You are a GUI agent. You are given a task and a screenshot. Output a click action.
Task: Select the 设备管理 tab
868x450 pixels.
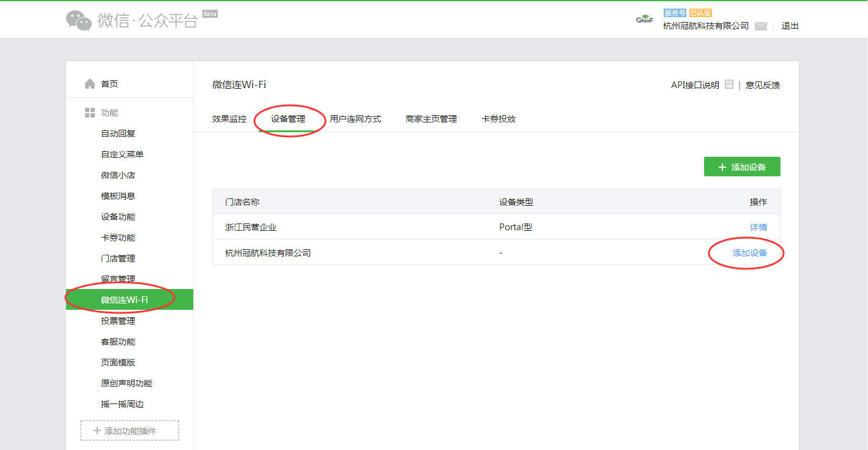point(288,119)
